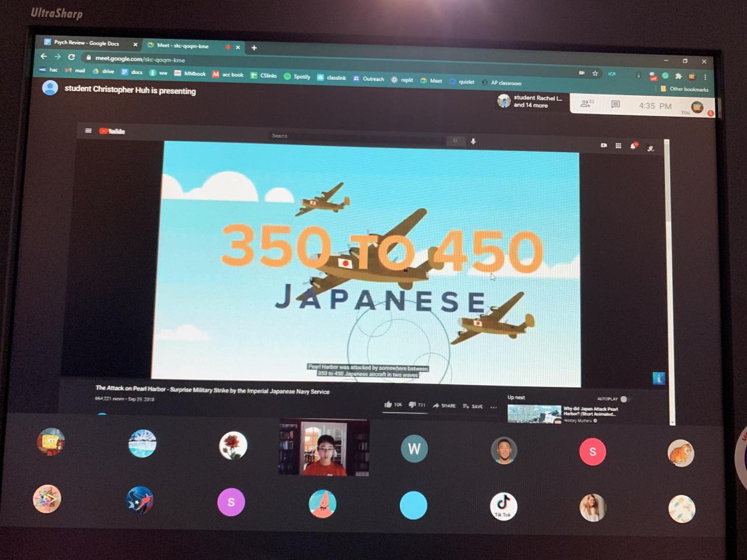The height and width of the screenshot is (560, 747).
Task: Click the camera indicator in address bar
Action: (581, 73)
